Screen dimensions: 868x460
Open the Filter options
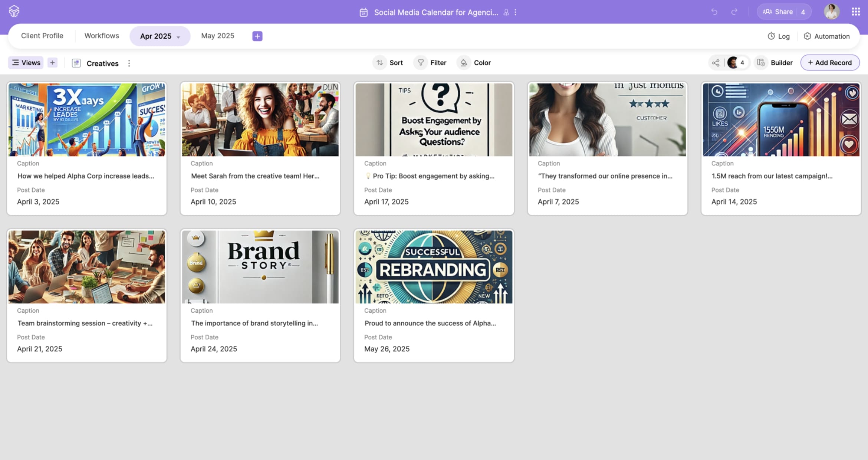click(x=431, y=63)
